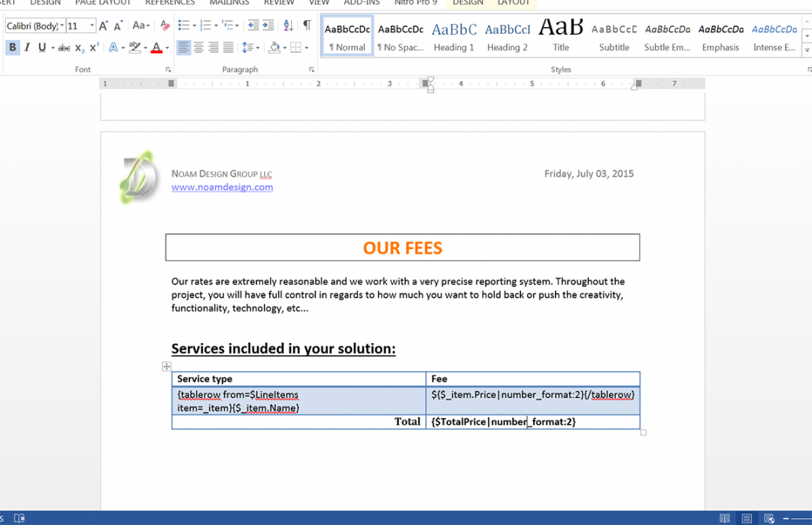The width and height of the screenshot is (812, 525).
Task: Apply table borders with Borders button
Action: pos(295,47)
